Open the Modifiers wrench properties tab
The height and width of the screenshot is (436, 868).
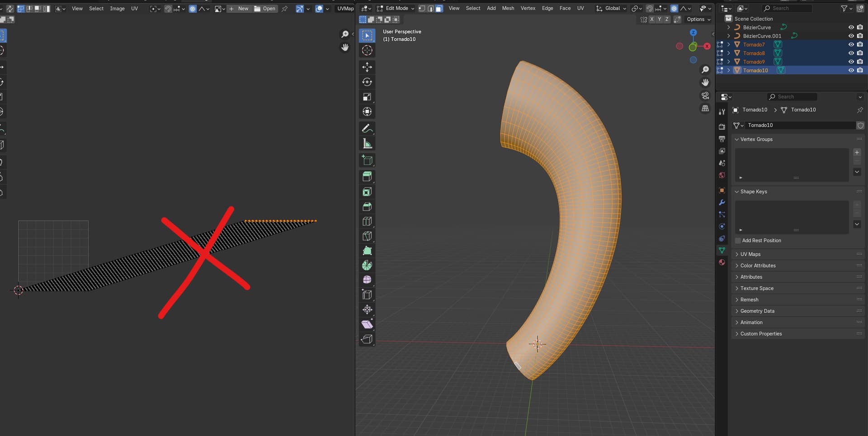pyautogui.click(x=722, y=202)
